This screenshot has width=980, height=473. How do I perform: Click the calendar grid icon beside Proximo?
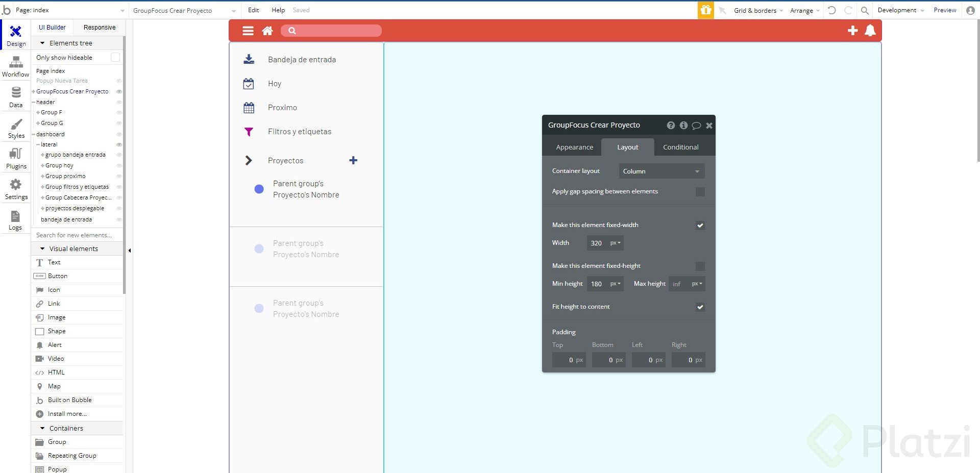249,108
